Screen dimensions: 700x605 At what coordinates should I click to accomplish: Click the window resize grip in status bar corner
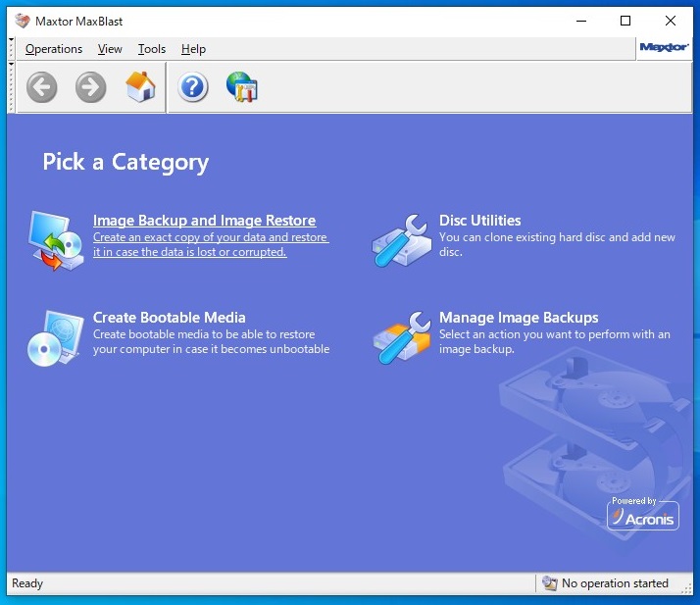[686, 589]
